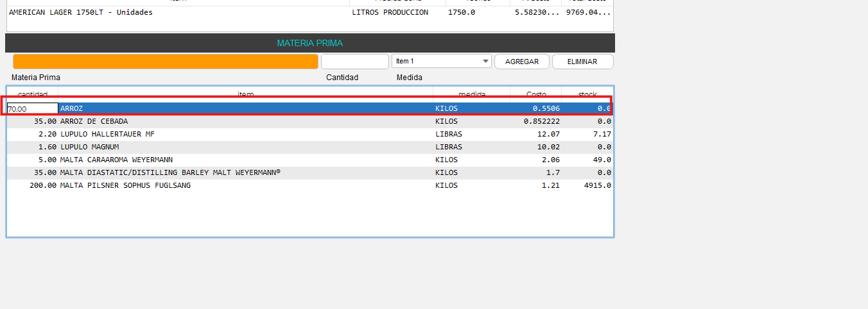Click the 70.00 quantity edit cell
Image resolution: width=868 pixels, height=309 pixels.
click(x=33, y=109)
